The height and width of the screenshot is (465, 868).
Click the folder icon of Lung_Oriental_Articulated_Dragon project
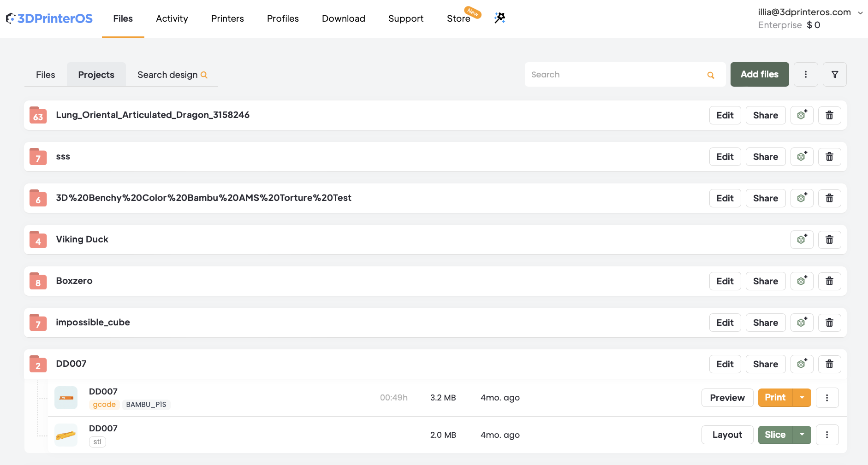[38, 115]
